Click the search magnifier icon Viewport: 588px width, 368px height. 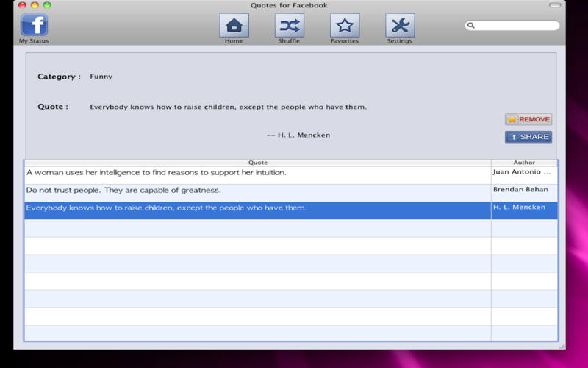tap(470, 25)
